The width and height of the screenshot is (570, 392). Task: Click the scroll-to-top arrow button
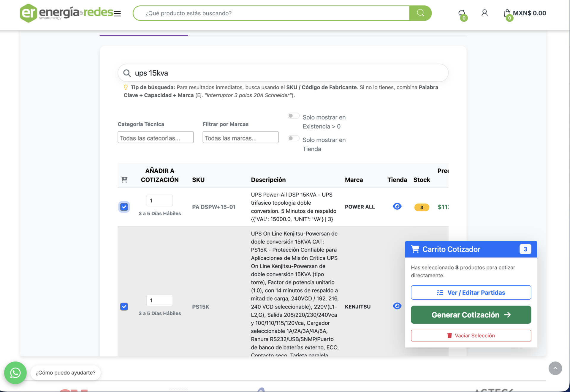tap(555, 368)
